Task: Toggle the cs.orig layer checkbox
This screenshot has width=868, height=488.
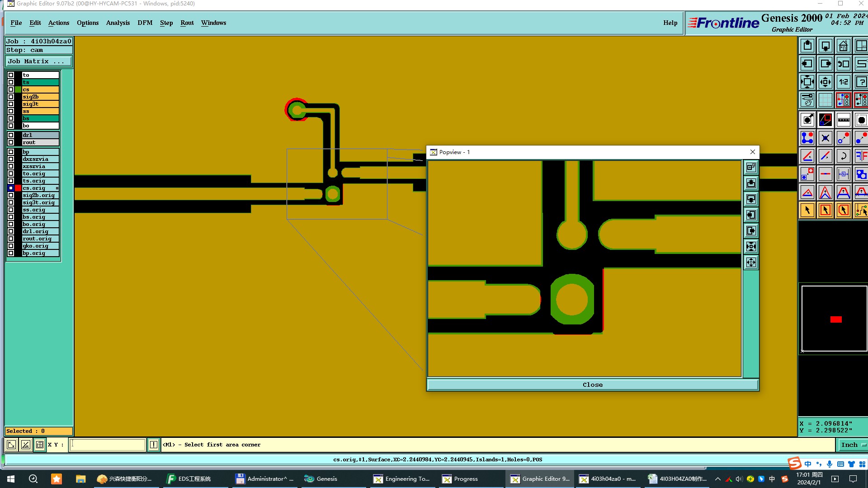Action: 11,188
